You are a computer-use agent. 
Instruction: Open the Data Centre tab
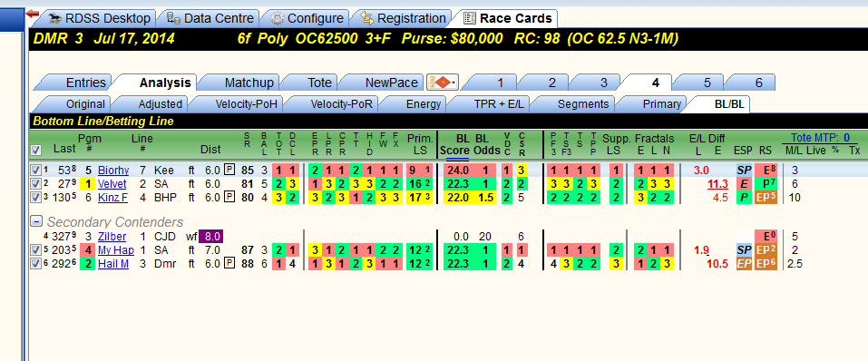tap(210, 18)
